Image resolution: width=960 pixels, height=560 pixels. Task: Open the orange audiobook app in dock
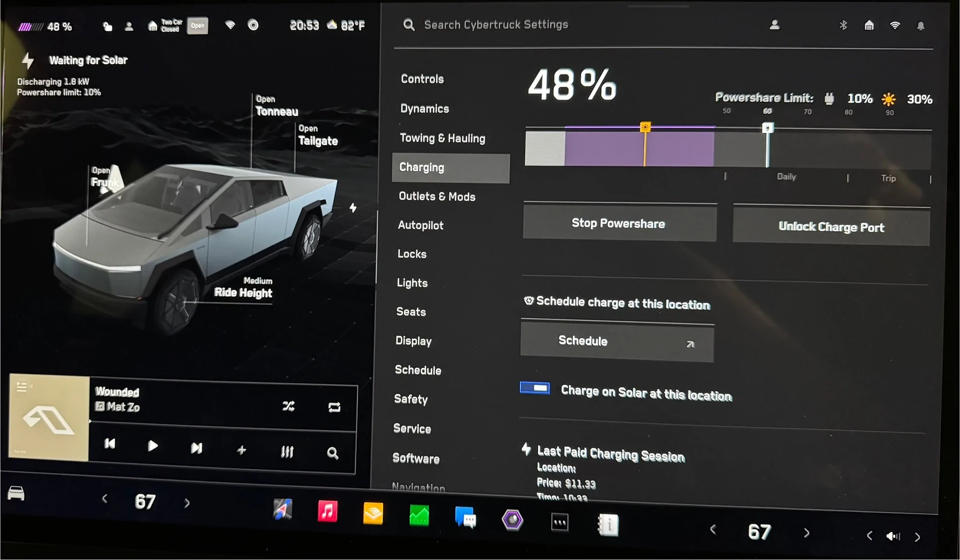[x=373, y=514]
